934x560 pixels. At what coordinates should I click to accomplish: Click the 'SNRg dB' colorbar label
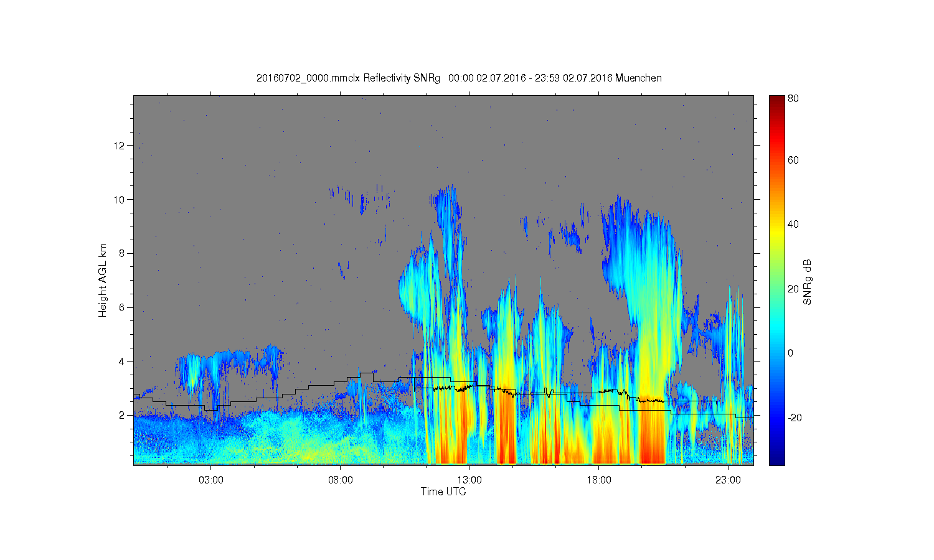point(808,282)
